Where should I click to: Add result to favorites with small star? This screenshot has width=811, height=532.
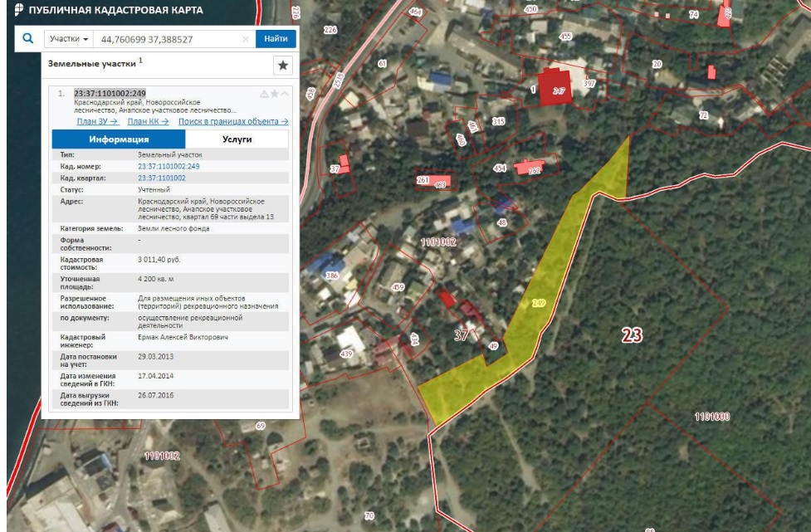click(x=275, y=94)
